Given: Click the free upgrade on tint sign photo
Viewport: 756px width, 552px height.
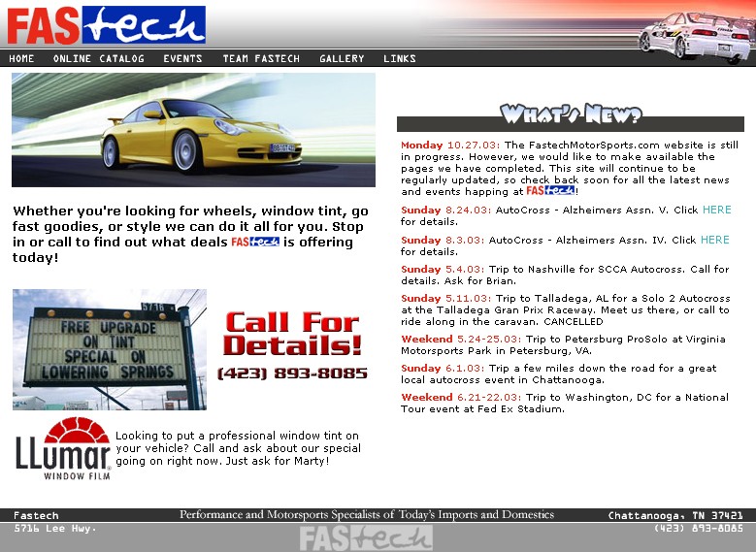Looking at the screenshot, I should click(x=110, y=349).
